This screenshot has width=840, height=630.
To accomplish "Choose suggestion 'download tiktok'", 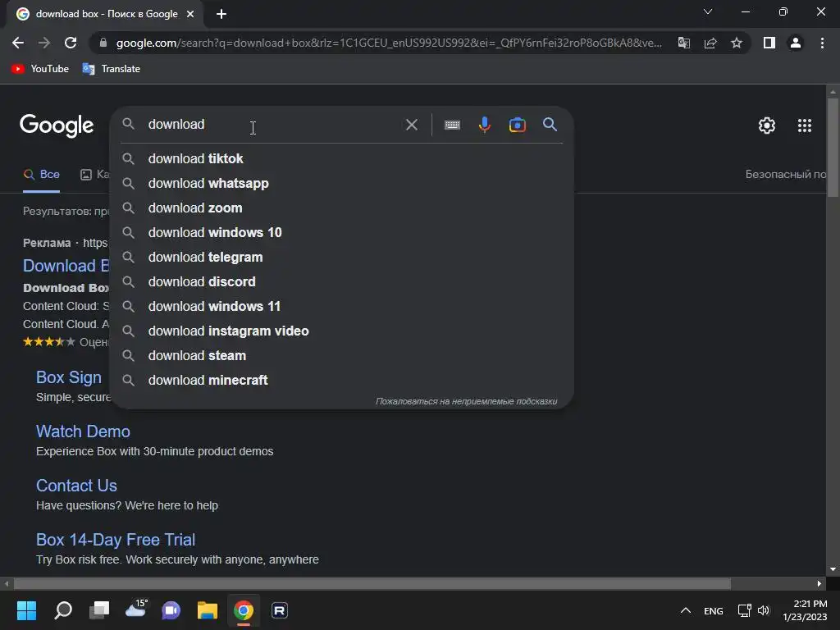I will [342, 158].
